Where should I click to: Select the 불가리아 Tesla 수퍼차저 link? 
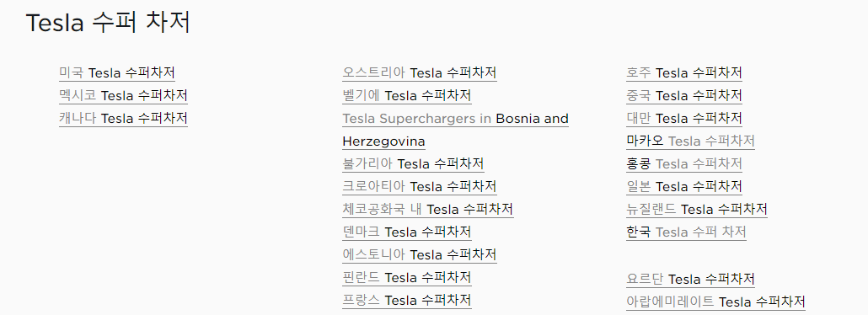click(414, 164)
